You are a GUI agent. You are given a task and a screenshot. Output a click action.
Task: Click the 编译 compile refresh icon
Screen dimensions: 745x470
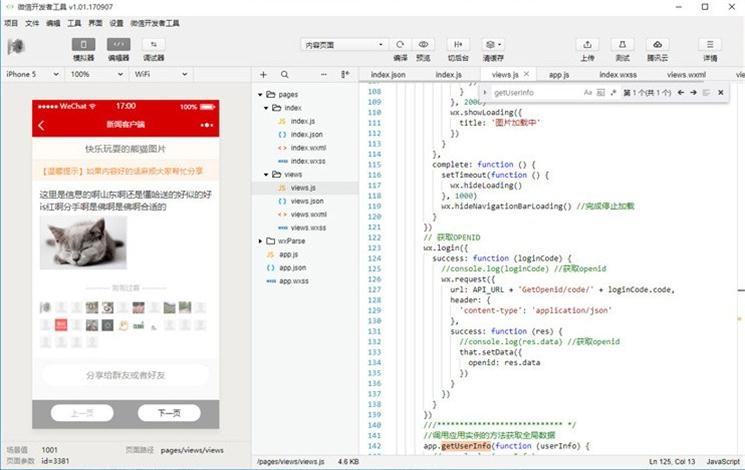(x=400, y=45)
